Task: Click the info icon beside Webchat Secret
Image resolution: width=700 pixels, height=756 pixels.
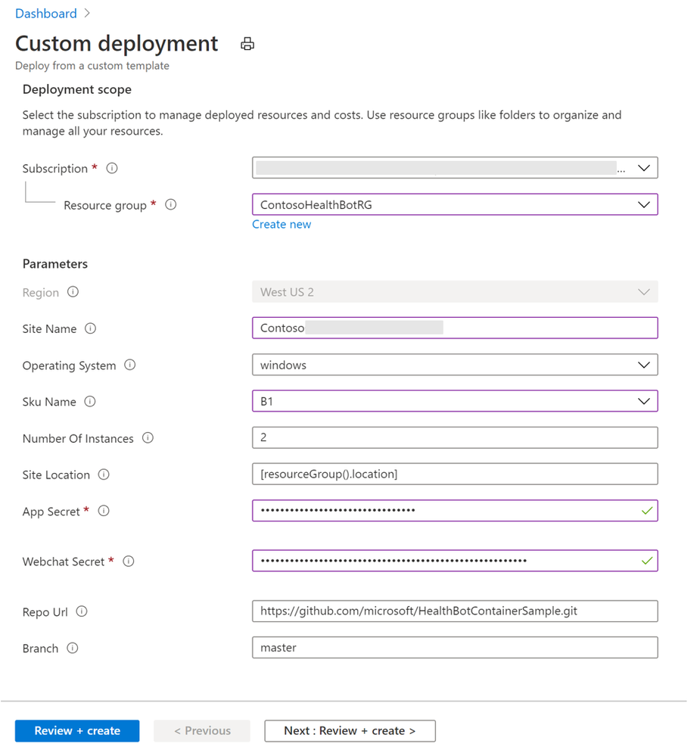Action: pos(129,562)
